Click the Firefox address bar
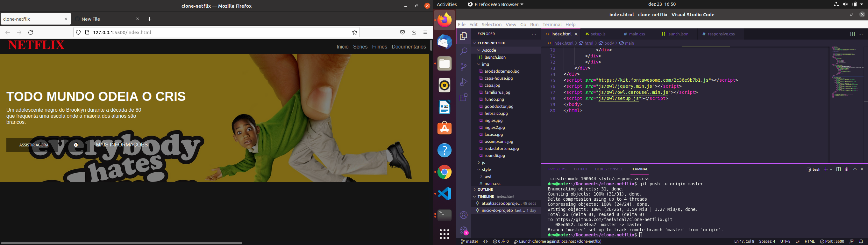The width and height of the screenshot is (868, 245). [216, 33]
